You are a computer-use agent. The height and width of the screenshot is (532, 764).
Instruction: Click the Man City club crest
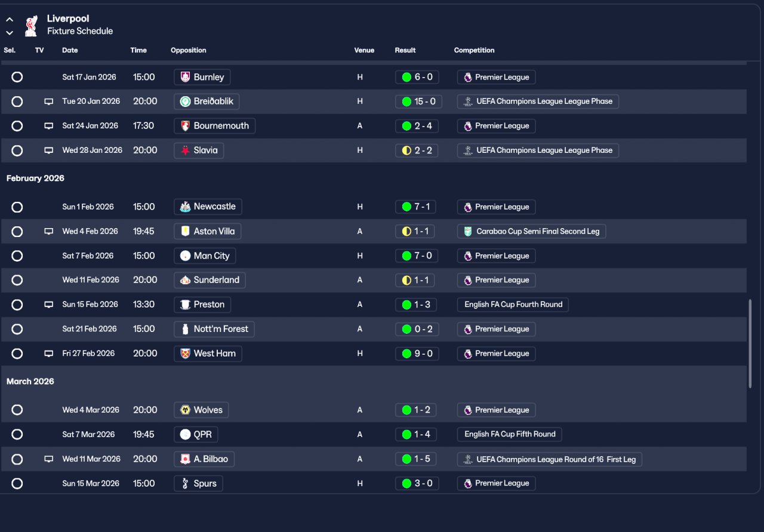(185, 256)
